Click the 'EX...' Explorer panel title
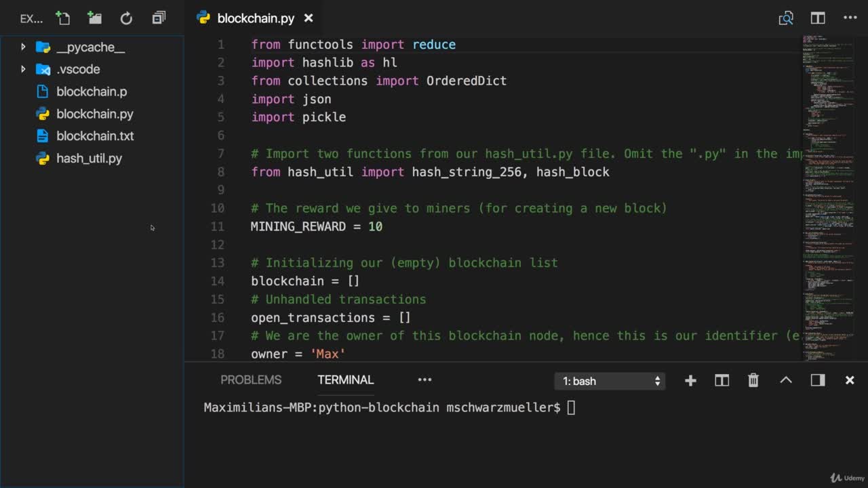Image resolution: width=868 pixels, height=488 pixels. [31, 19]
